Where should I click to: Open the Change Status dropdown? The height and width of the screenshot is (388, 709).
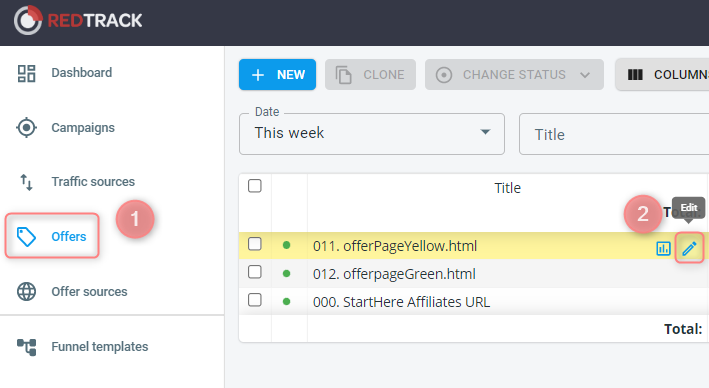tap(514, 75)
